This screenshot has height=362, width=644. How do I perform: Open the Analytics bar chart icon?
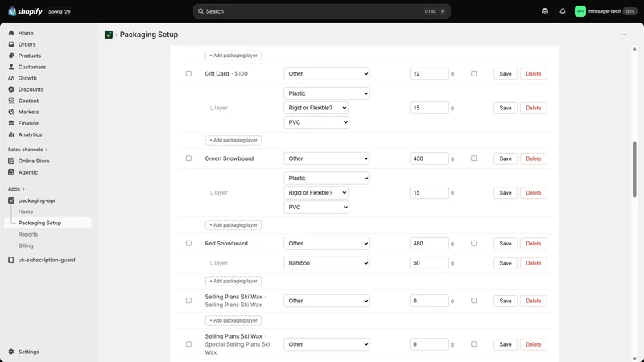[x=11, y=134]
